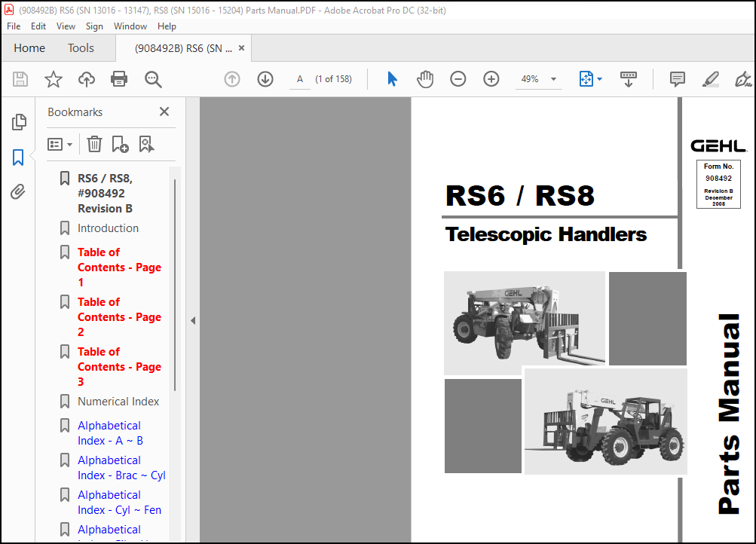Viewport: 756px width, 544px height.
Task: Open the Page Thumbnails panel icon
Action: (x=19, y=122)
